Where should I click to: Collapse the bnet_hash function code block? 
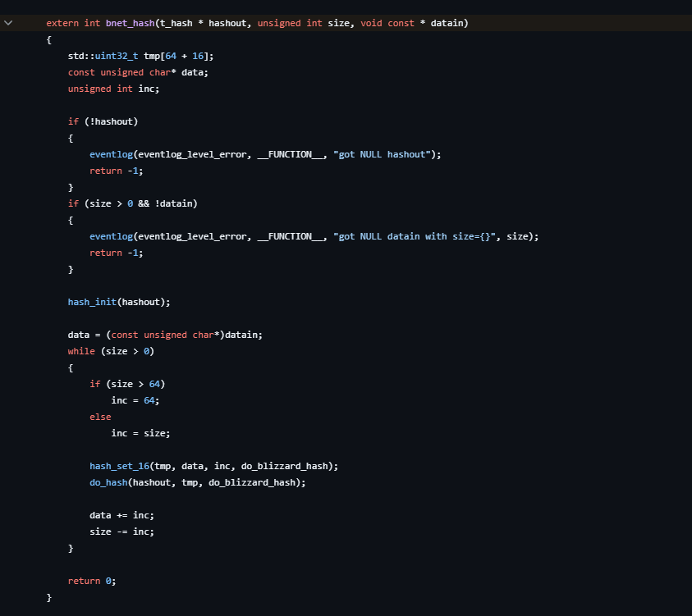click(x=9, y=23)
